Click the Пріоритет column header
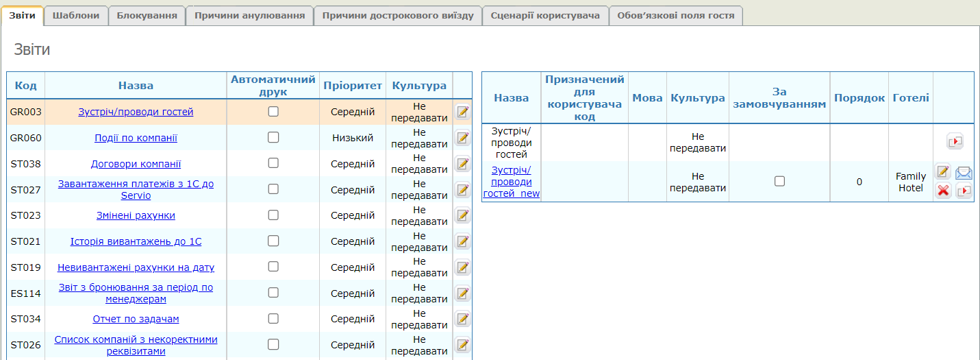Screen dimensions: 980x360 coord(353,86)
